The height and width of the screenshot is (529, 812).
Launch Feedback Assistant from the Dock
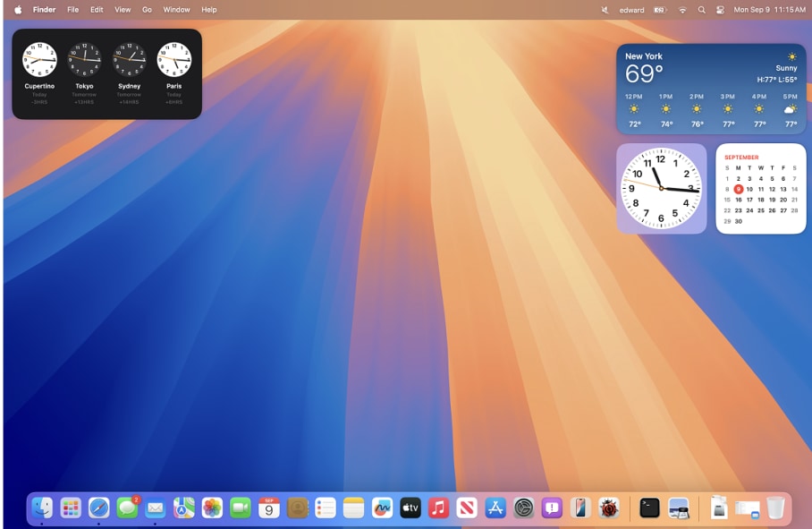click(552, 508)
